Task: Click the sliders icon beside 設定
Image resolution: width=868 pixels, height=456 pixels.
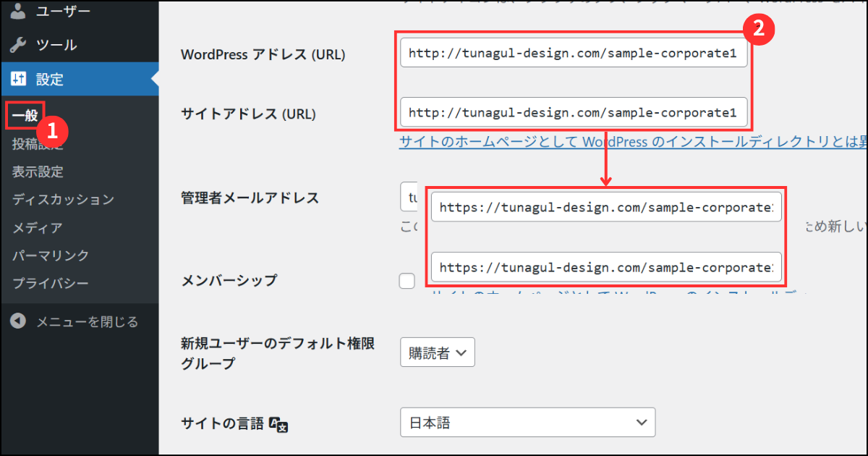Action: click(20, 79)
